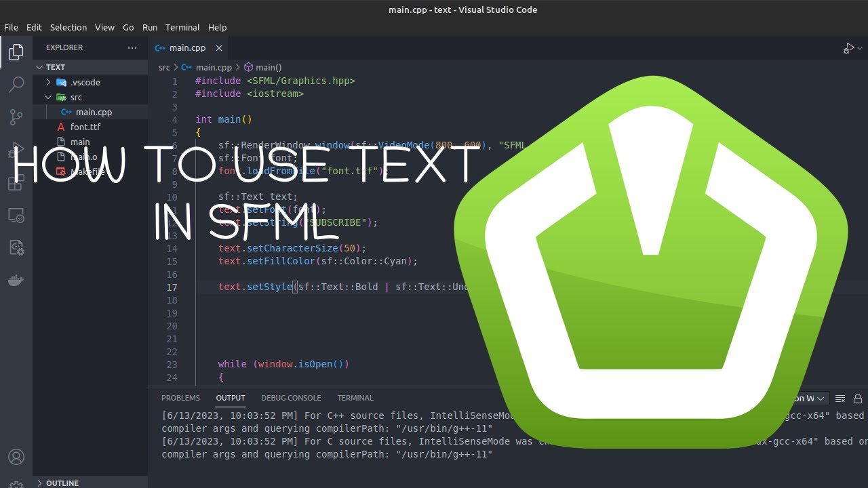The image size is (868, 488).
Task: Collapse the src folder
Action: pos(49,97)
